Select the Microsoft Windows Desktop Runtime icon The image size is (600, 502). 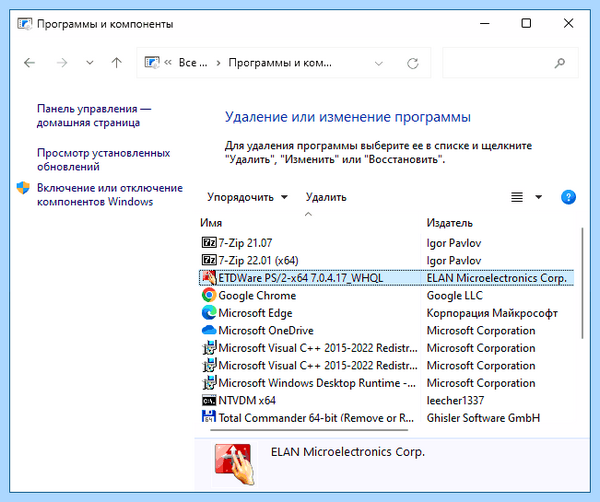click(209, 383)
